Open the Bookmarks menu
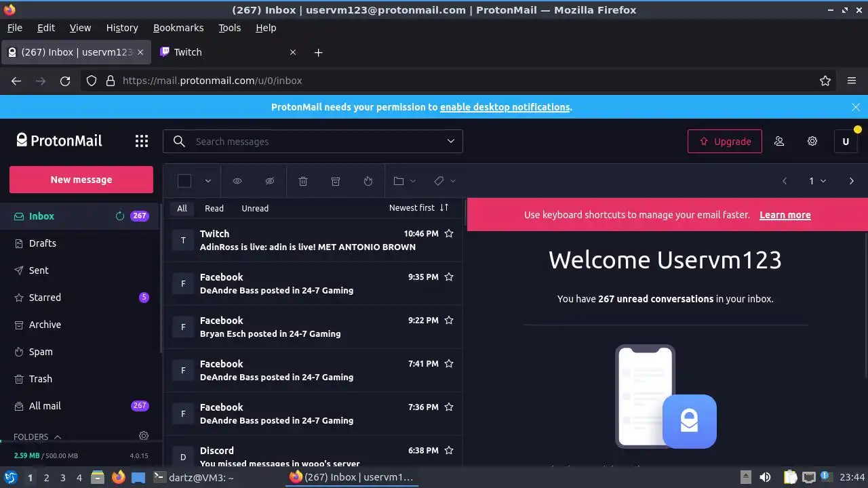868x488 pixels. [178, 28]
